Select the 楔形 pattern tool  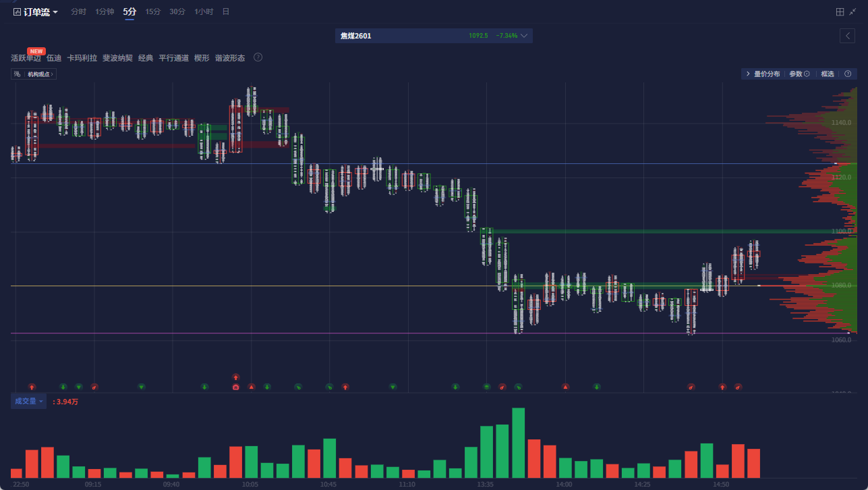(202, 58)
